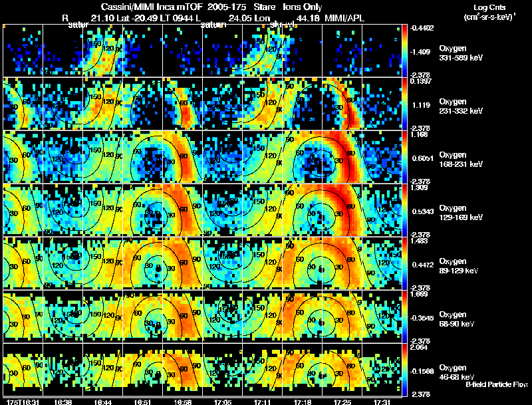Click the 0.5343 colorbar value
This screenshot has width=532, height=405.
pyautogui.click(x=423, y=211)
